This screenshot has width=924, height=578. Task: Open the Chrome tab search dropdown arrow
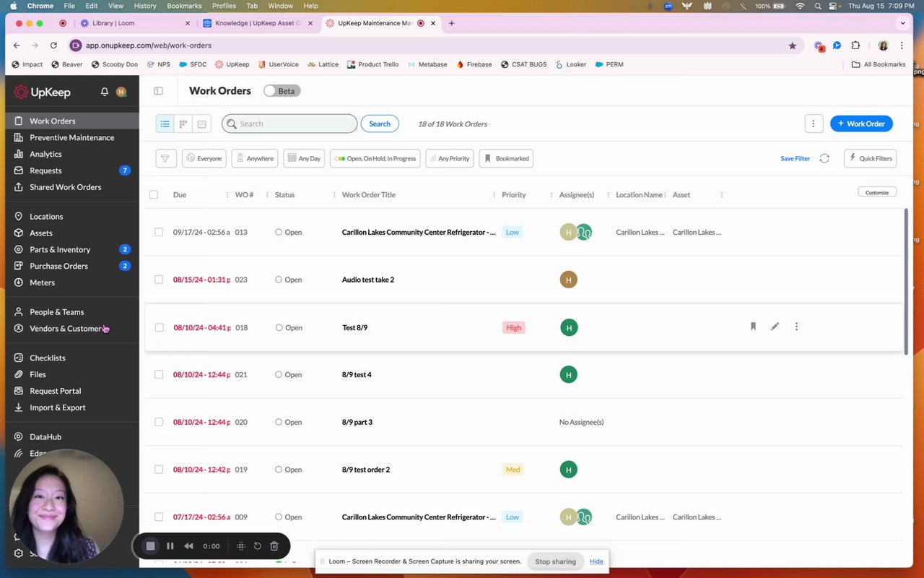[x=902, y=23]
